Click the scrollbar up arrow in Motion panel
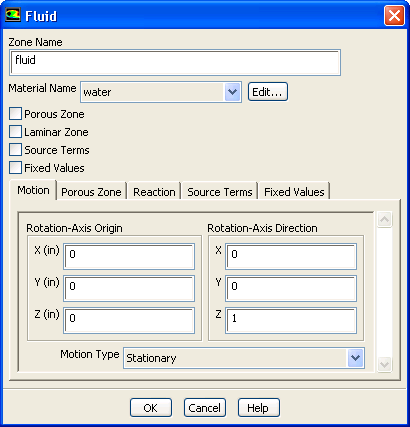Screen dimensions: 410x427 (x=384, y=220)
